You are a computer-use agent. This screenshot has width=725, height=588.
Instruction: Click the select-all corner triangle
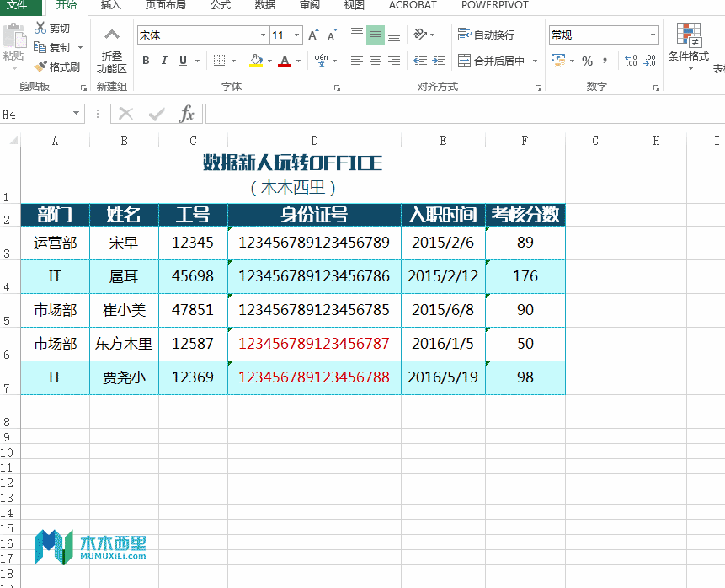coord(13,140)
